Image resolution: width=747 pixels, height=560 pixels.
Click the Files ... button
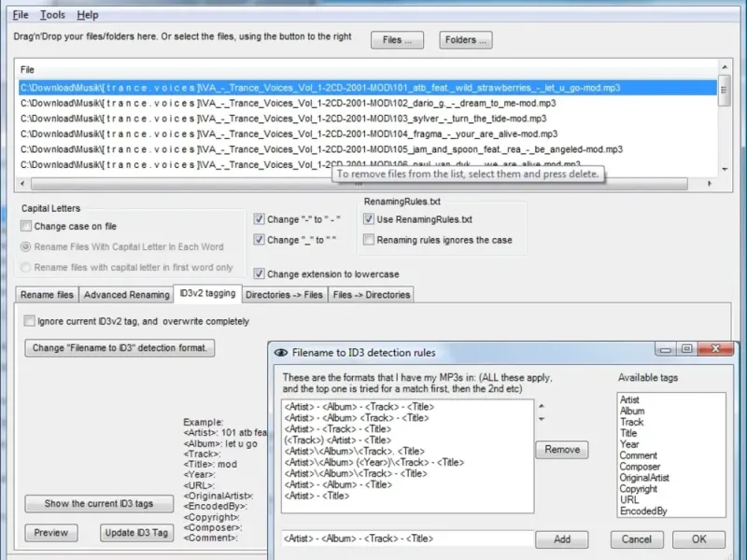click(397, 40)
